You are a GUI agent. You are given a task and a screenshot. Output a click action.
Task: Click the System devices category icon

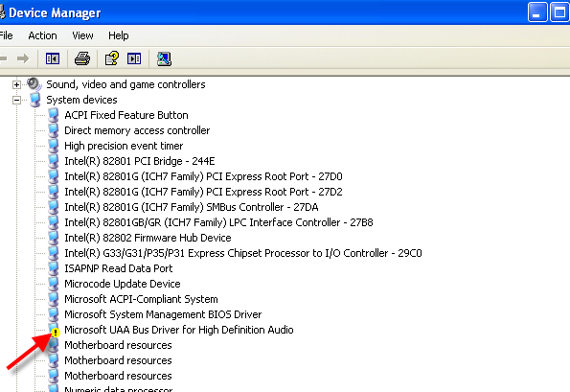(x=35, y=100)
